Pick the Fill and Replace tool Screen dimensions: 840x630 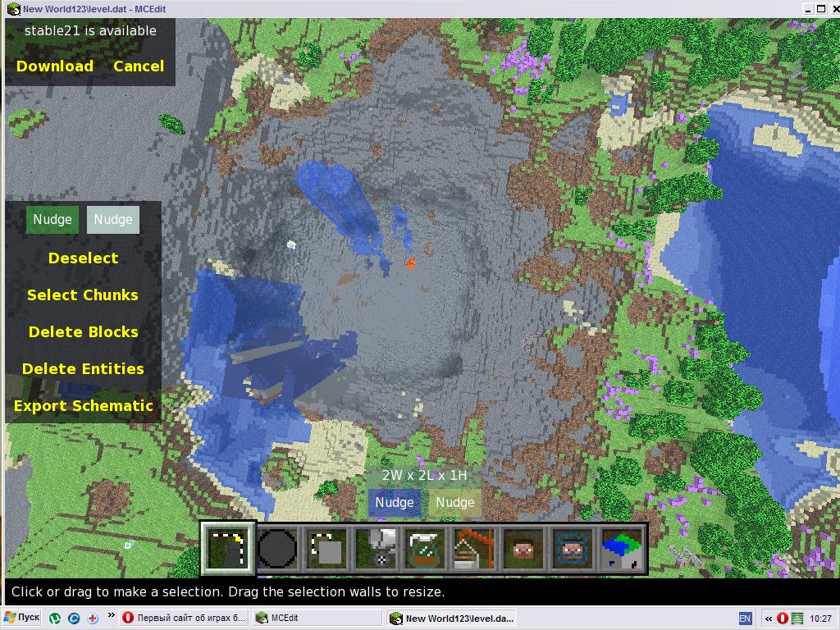tap(376, 547)
